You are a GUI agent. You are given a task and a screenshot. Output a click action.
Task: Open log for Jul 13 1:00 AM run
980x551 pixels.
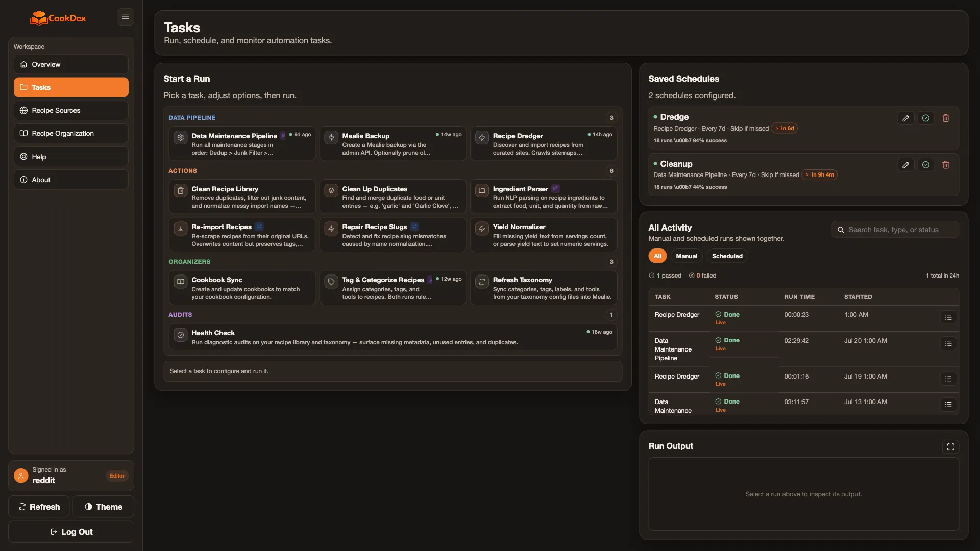point(948,405)
